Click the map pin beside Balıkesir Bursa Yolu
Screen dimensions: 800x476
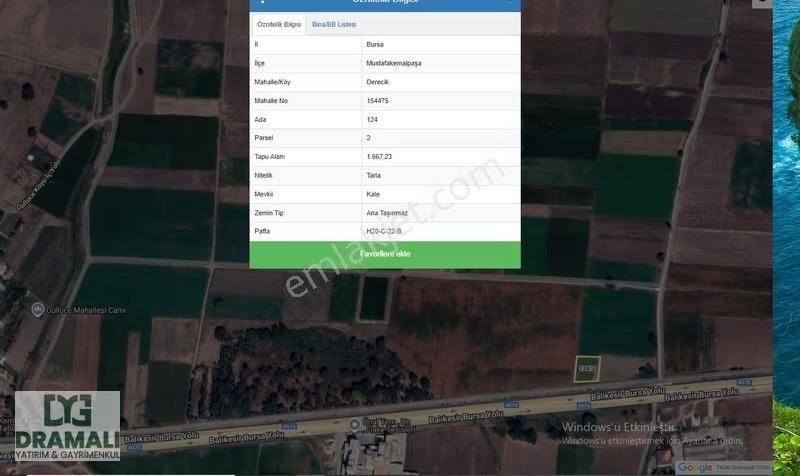click(354, 424)
